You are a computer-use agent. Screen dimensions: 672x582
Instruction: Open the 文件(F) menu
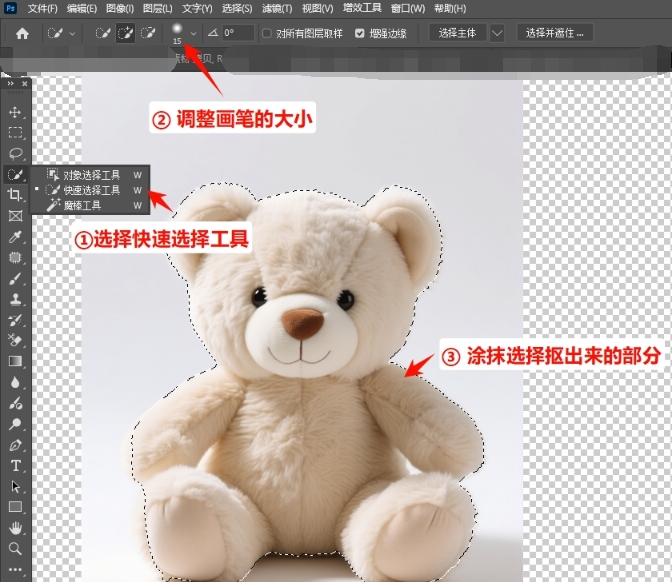42,8
